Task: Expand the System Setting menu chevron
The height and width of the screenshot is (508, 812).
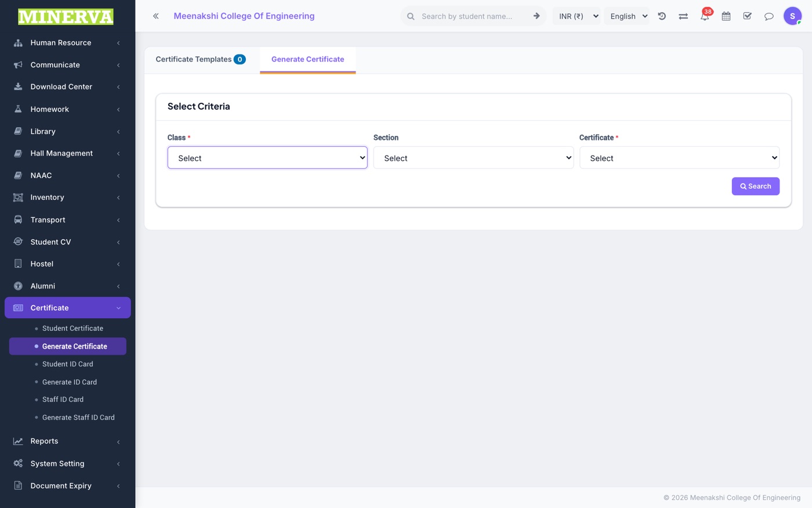Action: (118, 464)
